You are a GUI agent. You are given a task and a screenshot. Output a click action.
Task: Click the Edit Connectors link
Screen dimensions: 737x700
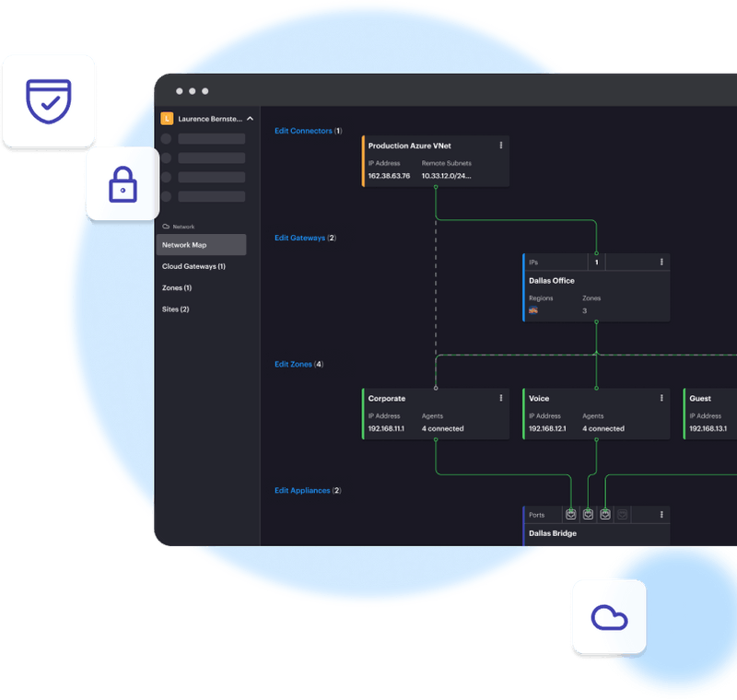tap(301, 130)
